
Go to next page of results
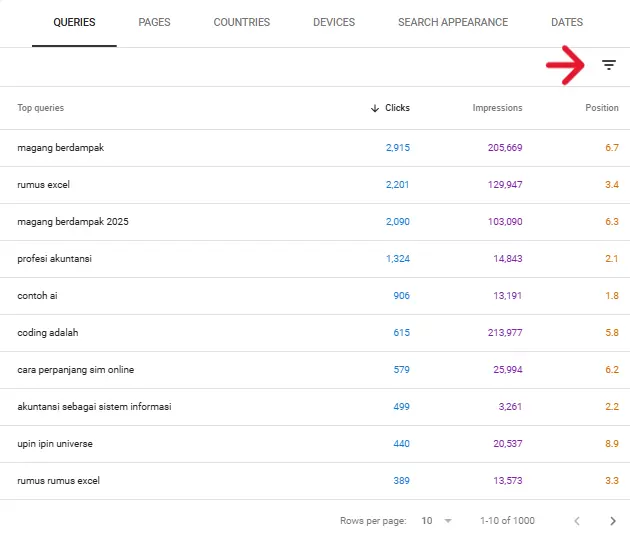click(612, 521)
